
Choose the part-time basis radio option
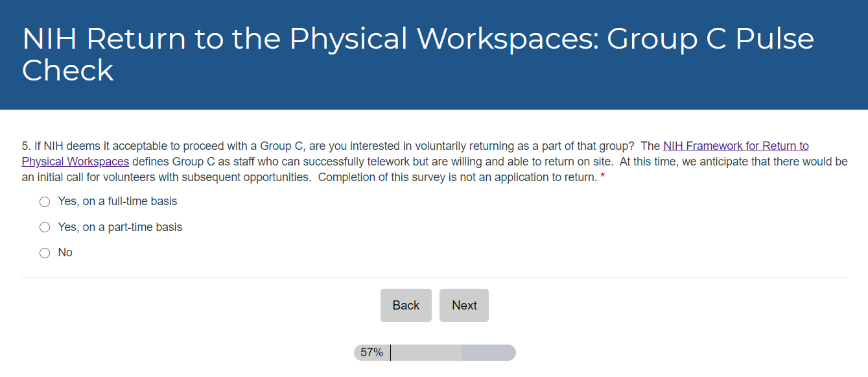[x=45, y=227]
